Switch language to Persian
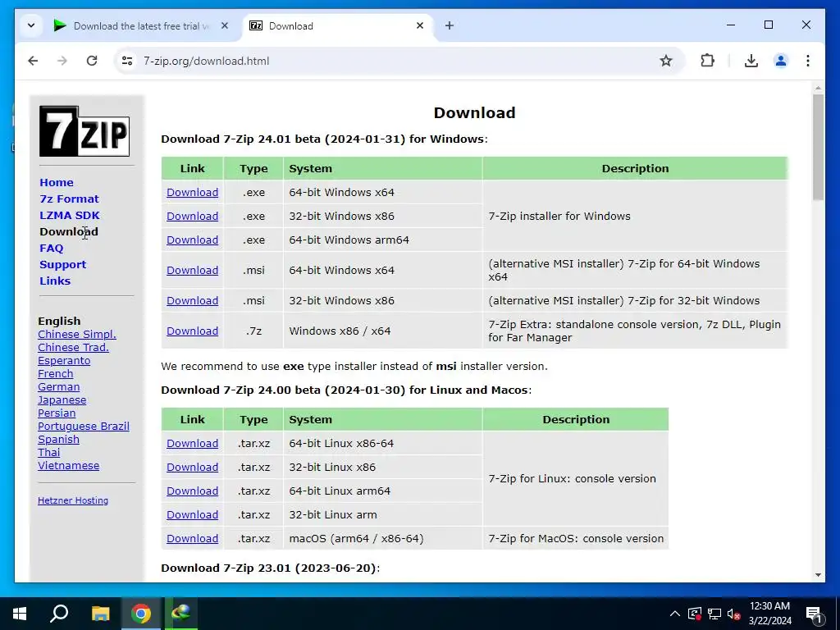840x630 pixels. click(57, 413)
